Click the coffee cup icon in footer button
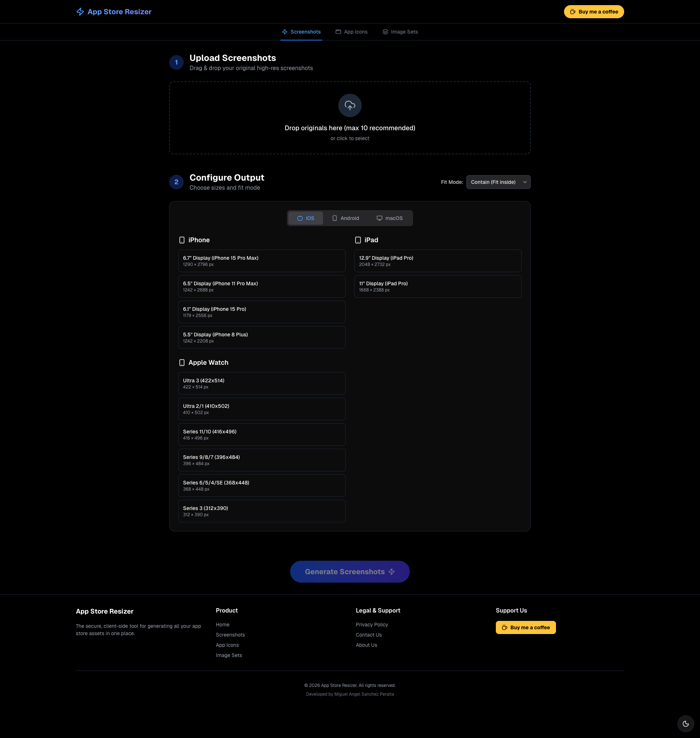 pyautogui.click(x=504, y=627)
